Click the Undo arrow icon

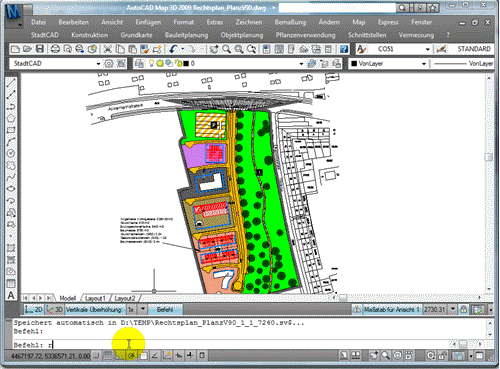click(173, 49)
